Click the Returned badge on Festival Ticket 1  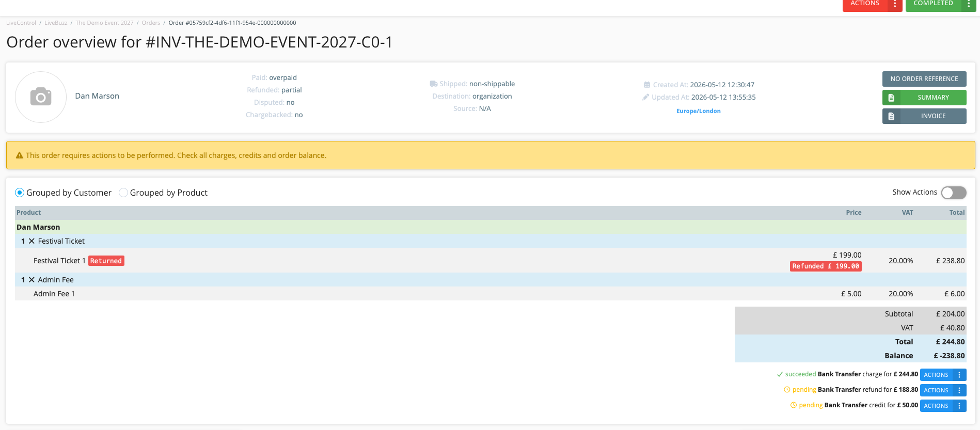tap(106, 261)
